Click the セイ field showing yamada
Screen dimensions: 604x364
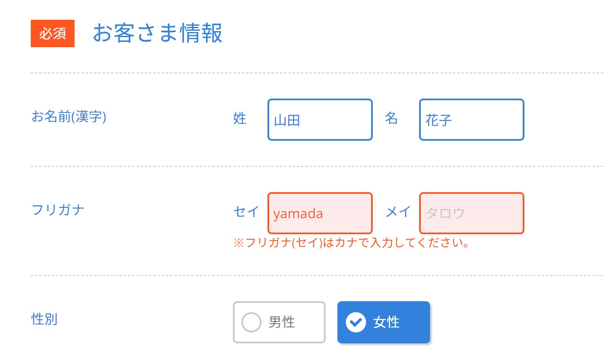320,213
